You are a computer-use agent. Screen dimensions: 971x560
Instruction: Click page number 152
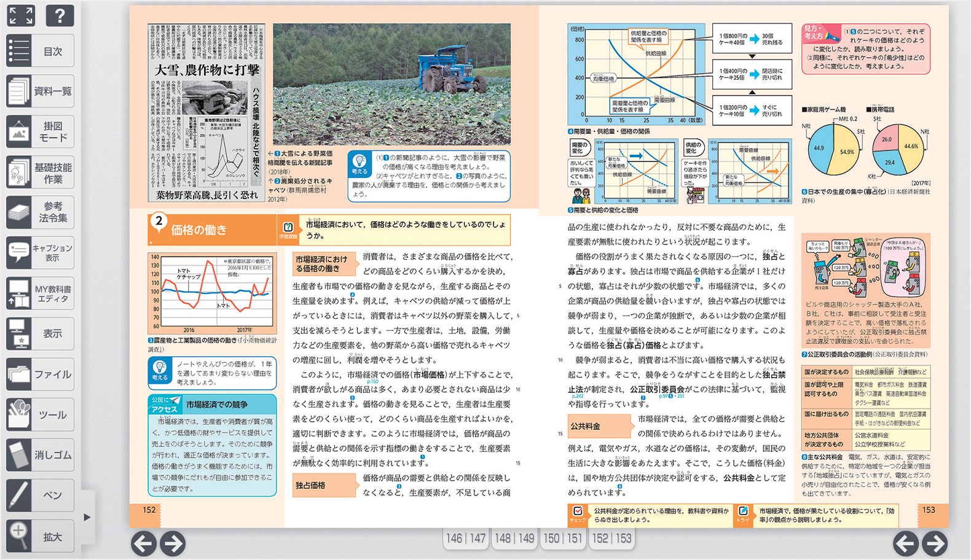tap(149, 510)
